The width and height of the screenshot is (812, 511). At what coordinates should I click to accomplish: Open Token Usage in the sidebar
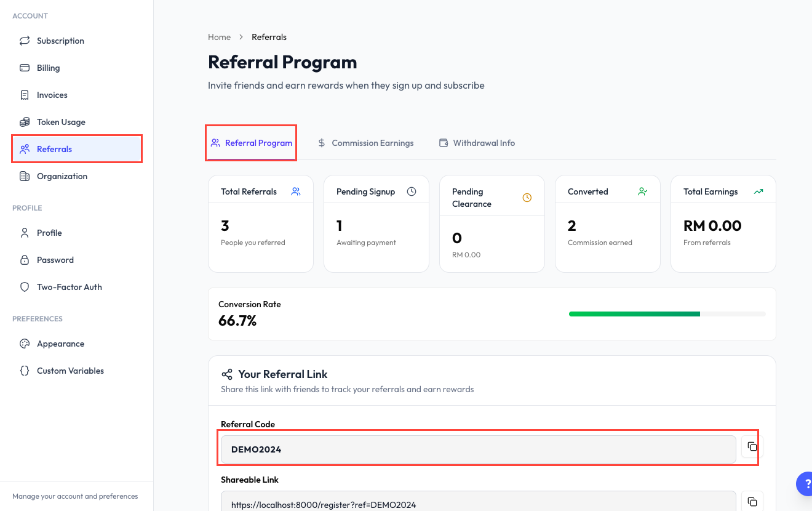pos(77,122)
